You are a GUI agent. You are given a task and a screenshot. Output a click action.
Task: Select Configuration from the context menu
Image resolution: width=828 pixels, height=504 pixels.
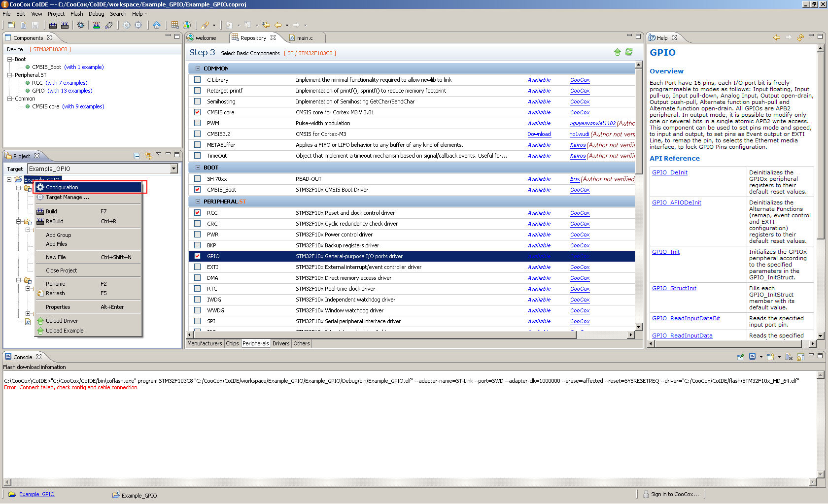62,187
